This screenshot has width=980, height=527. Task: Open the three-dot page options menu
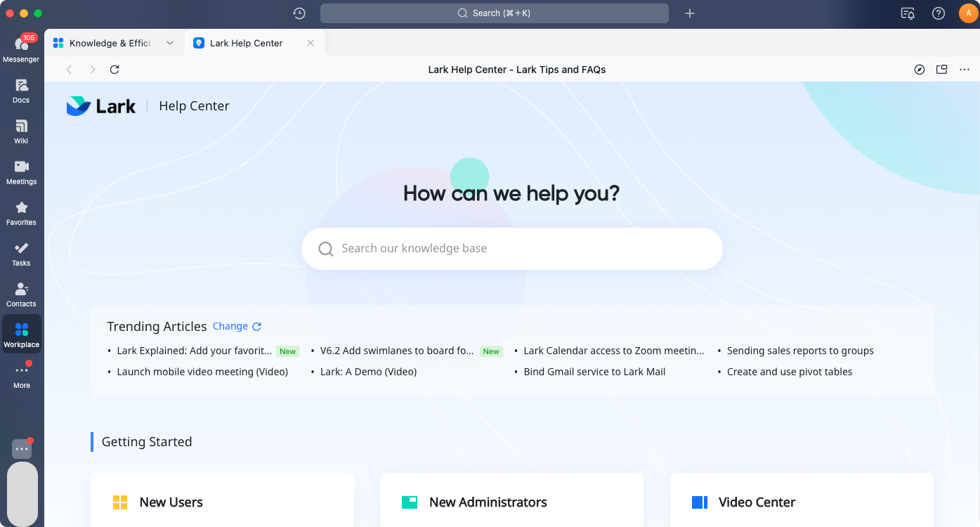[x=964, y=70]
